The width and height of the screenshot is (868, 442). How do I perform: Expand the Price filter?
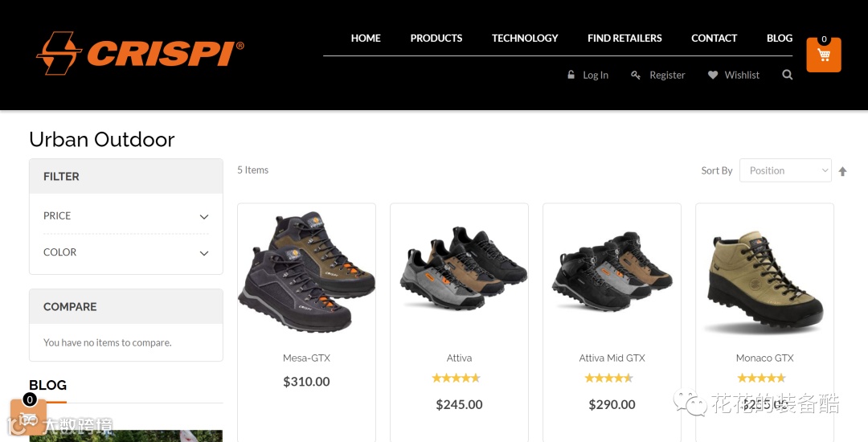click(126, 215)
